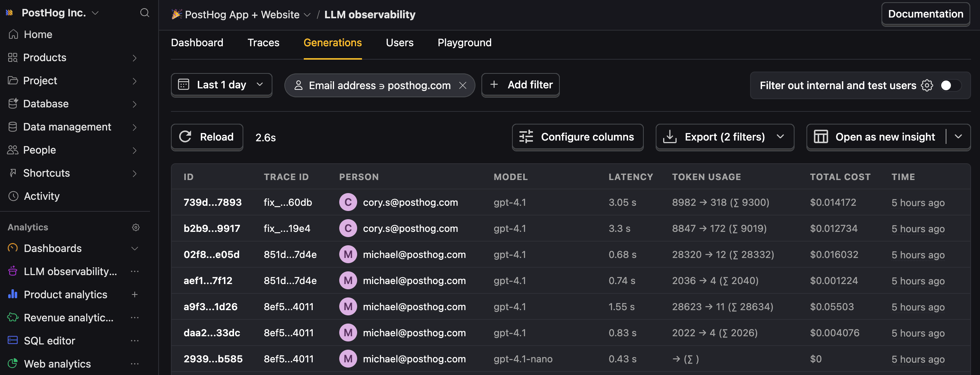
Task: Expand the People menu chevron
Action: tap(135, 151)
